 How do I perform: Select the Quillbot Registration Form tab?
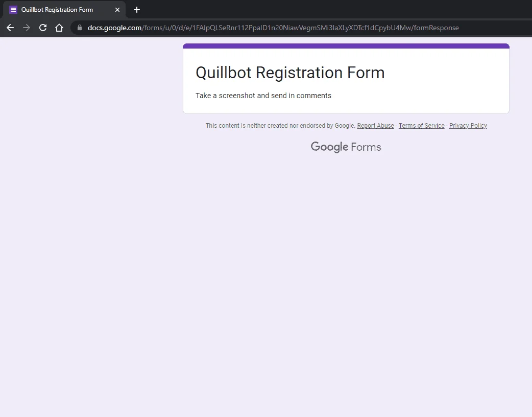[x=64, y=10]
